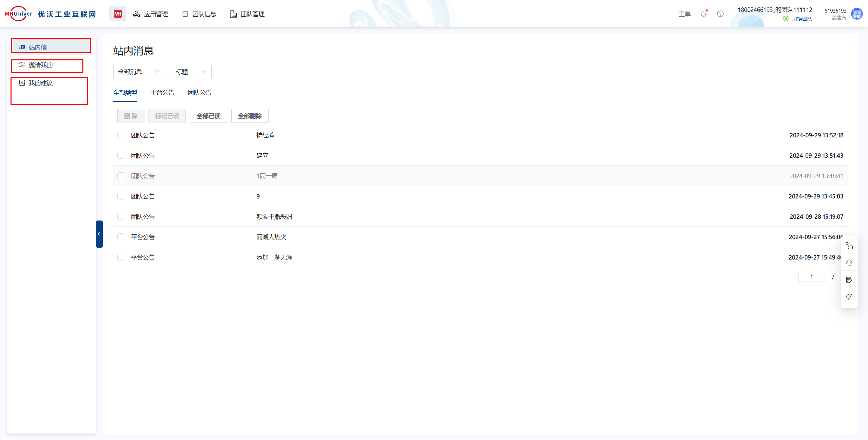
Task: Click the 全部已读 button
Action: pyautogui.click(x=208, y=116)
